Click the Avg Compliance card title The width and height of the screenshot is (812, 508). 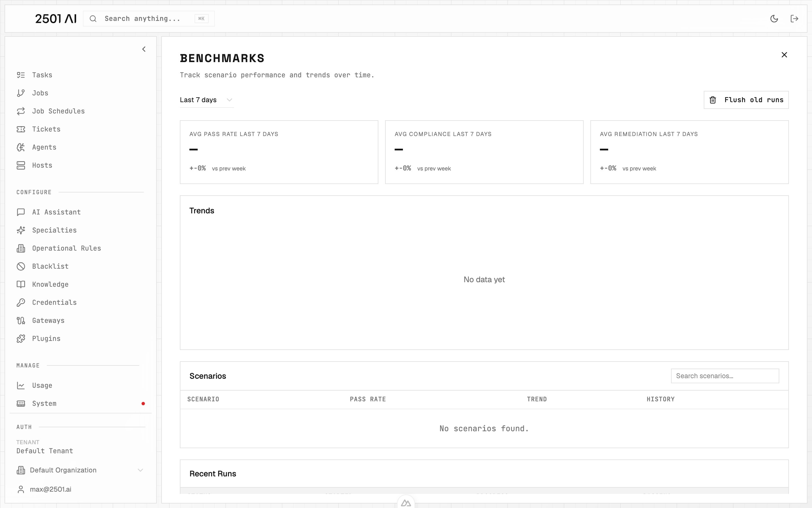click(x=443, y=134)
